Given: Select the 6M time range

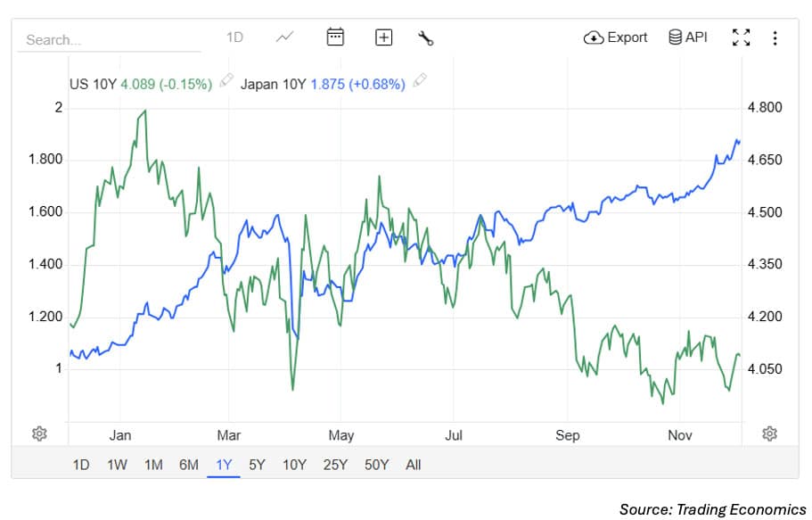Looking at the screenshot, I should (188, 465).
